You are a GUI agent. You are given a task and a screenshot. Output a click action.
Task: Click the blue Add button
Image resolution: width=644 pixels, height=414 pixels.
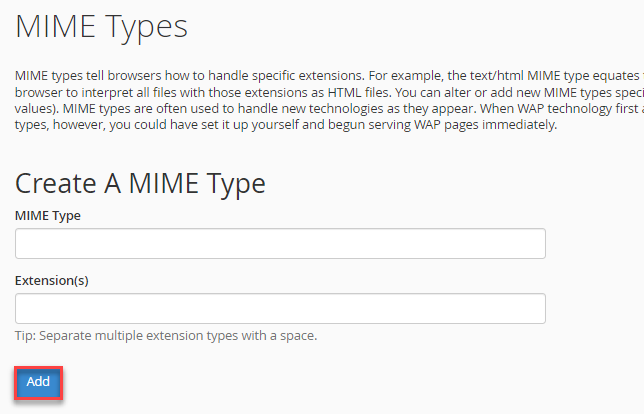pyautogui.click(x=38, y=381)
